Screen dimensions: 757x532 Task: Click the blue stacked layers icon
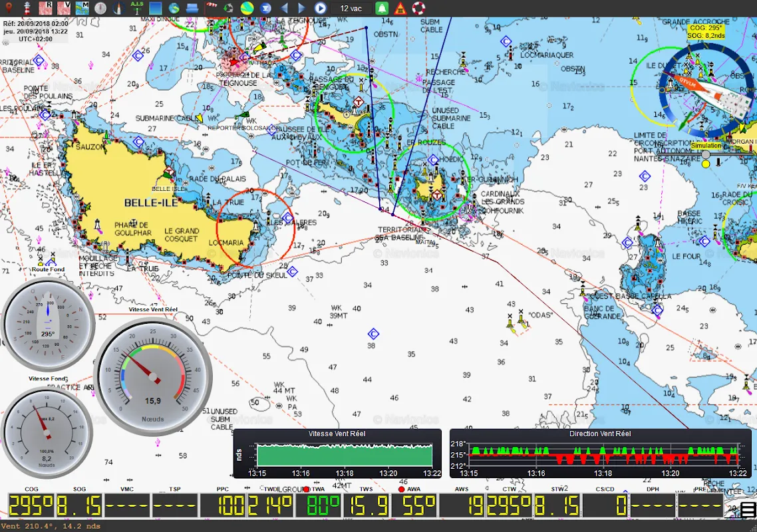pyautogui.click(x=192, y=8)
